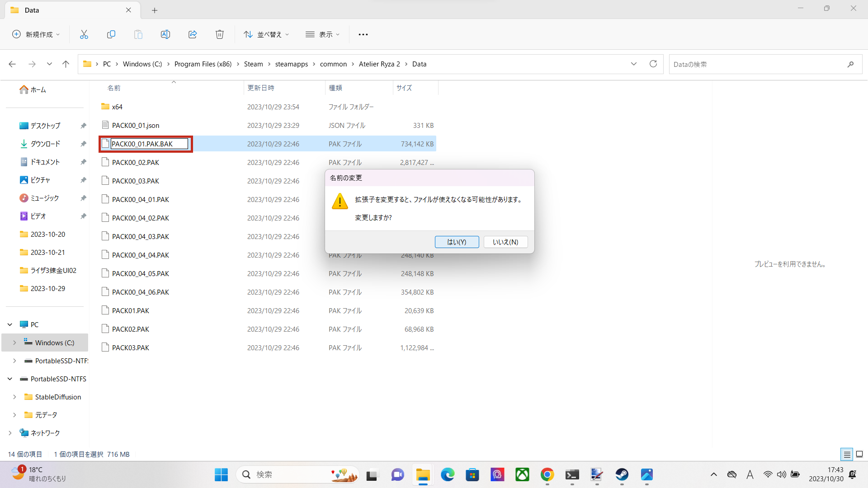Click the search magnifier icon
868x488 pixels.
click(x=850, y=64)
